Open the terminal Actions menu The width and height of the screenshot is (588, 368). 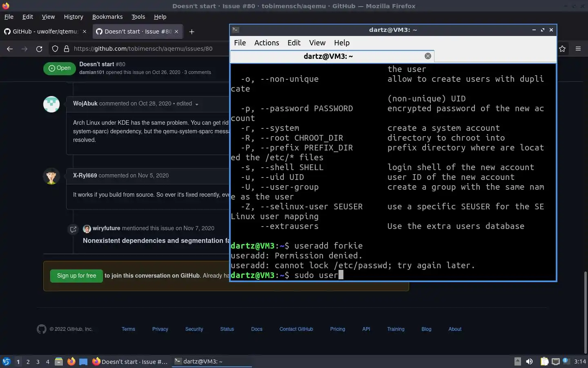267,43
